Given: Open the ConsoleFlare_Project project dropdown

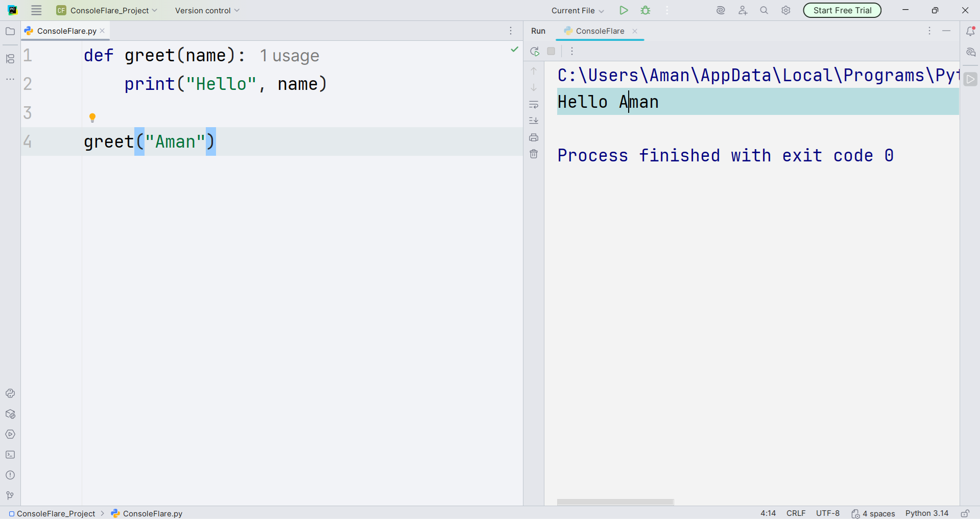Looking at the screenshot, I should tap(107, 10).
